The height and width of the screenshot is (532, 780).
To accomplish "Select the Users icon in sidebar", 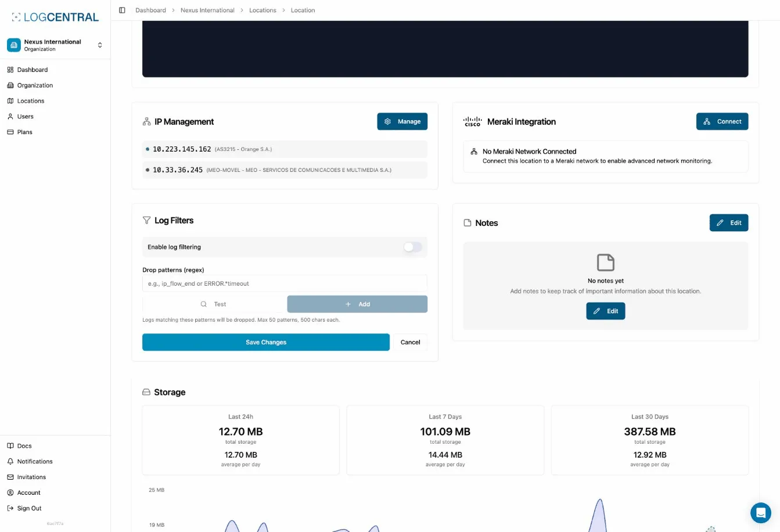I will [10, 116].
